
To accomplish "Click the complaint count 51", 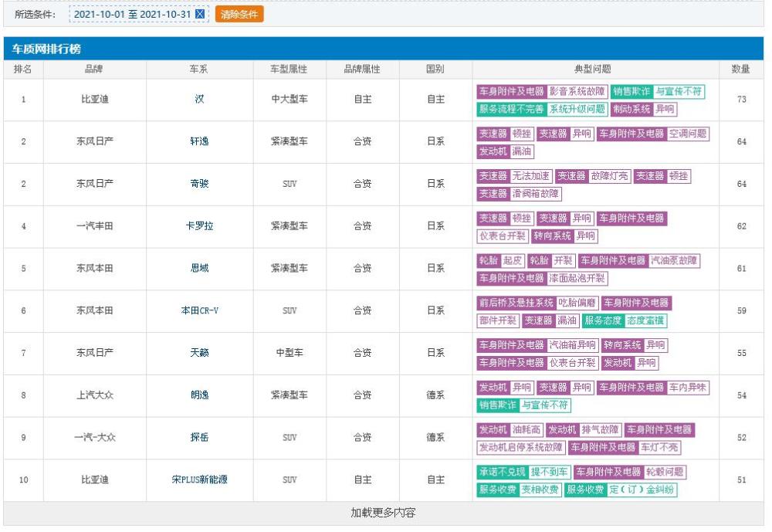I will [x=741, y=479].
